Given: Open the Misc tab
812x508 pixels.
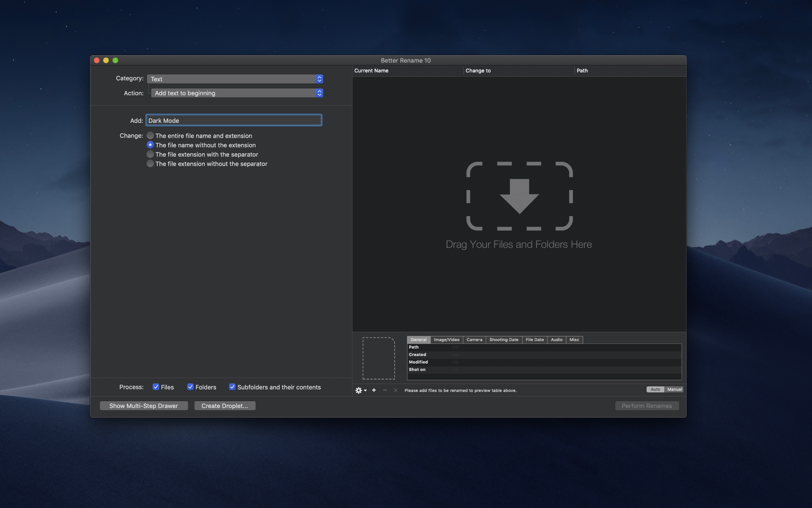Looking at the screenshot, I should [x=574, y=340].
